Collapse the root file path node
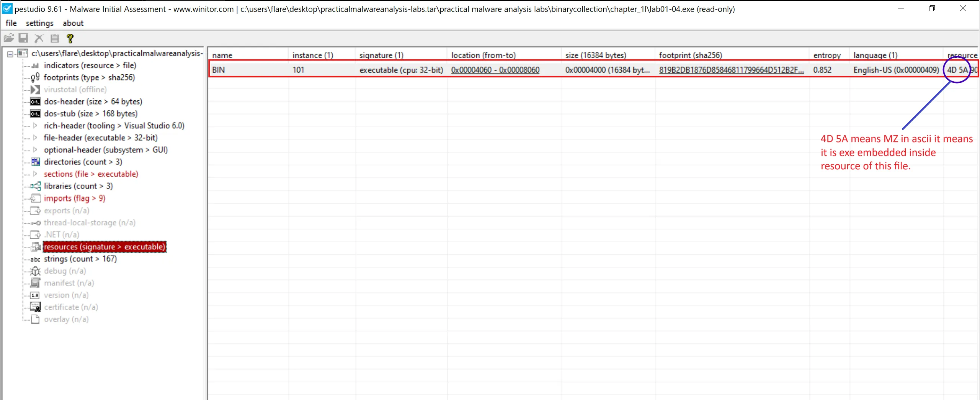Screen dimensions: 980x400 (10, 54)
